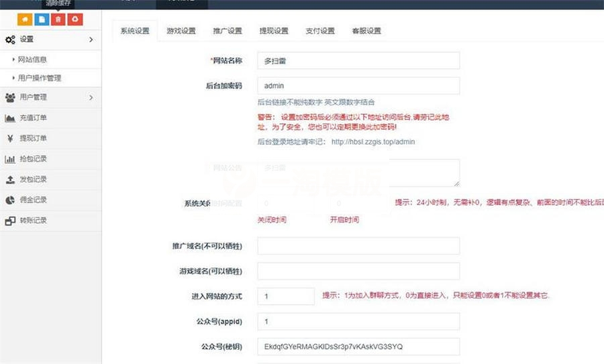
Task: Click the red refresh icon button
Action: pyautogui.click(x=74, y=19)
